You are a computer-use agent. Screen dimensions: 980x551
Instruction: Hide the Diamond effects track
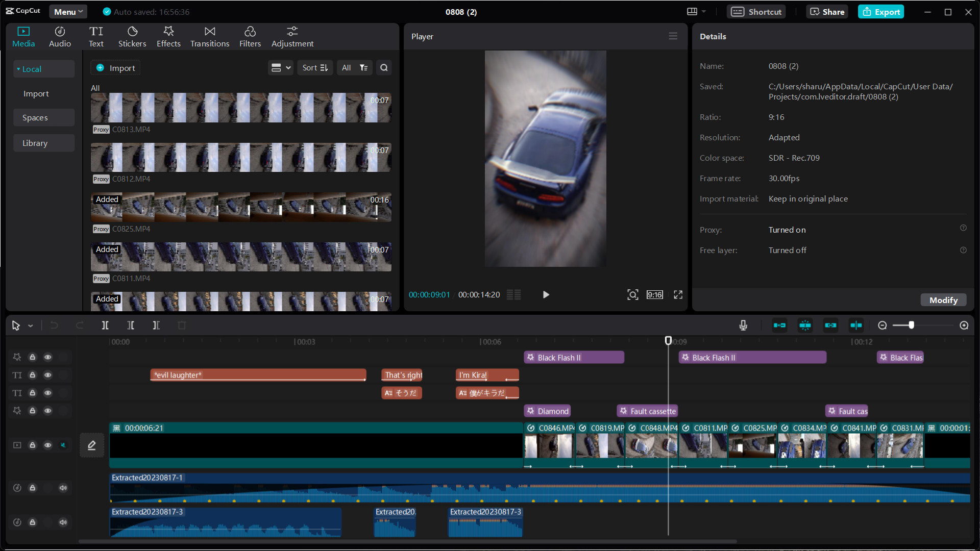[47, 411]
